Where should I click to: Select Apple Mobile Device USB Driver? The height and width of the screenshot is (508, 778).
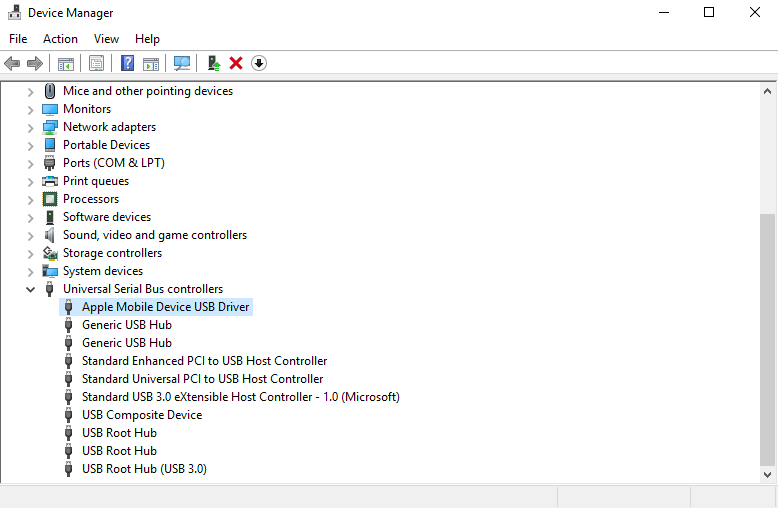click(165, 307)
